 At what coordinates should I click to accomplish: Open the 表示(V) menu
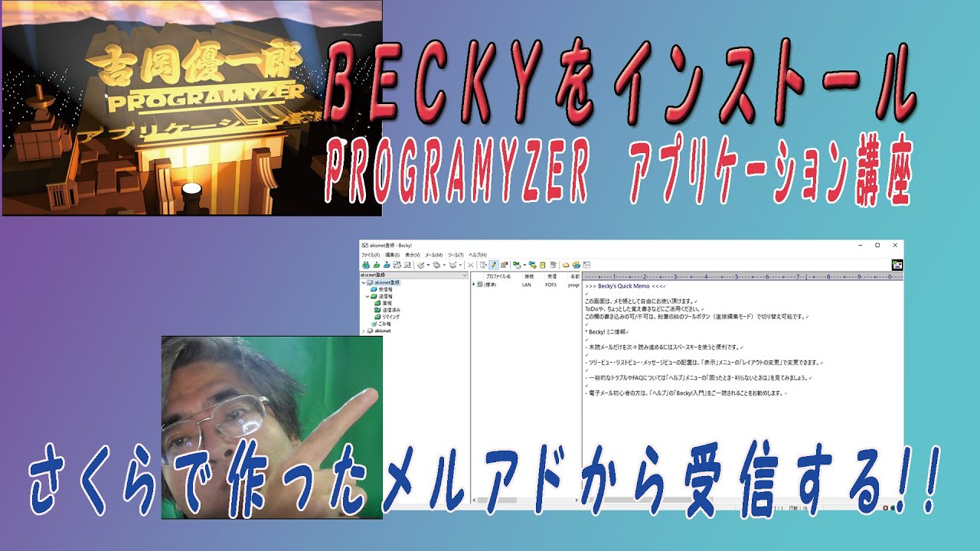point(413,255)
